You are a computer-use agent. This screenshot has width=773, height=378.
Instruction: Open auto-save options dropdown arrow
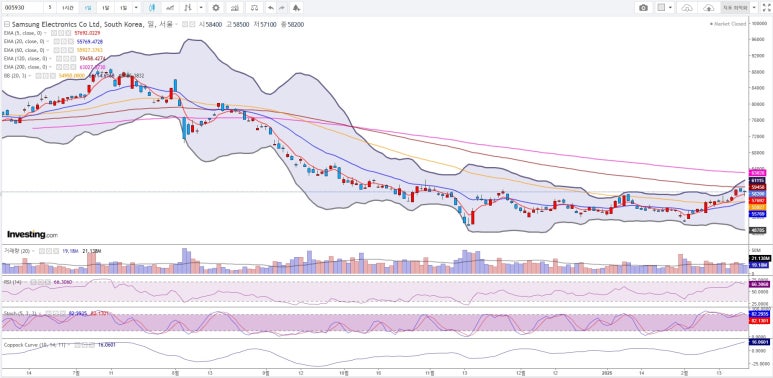tap(754, 7)
